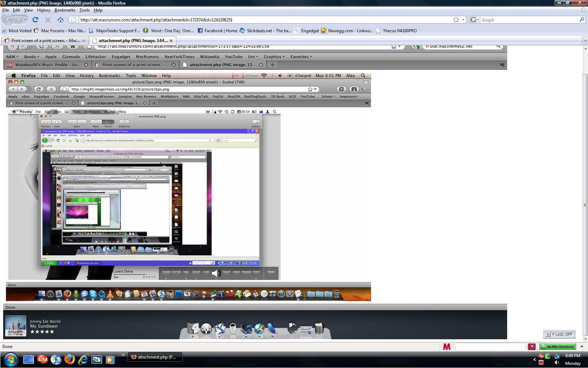
Task: Show hidden system tray icons
Action: click(534, 360)
